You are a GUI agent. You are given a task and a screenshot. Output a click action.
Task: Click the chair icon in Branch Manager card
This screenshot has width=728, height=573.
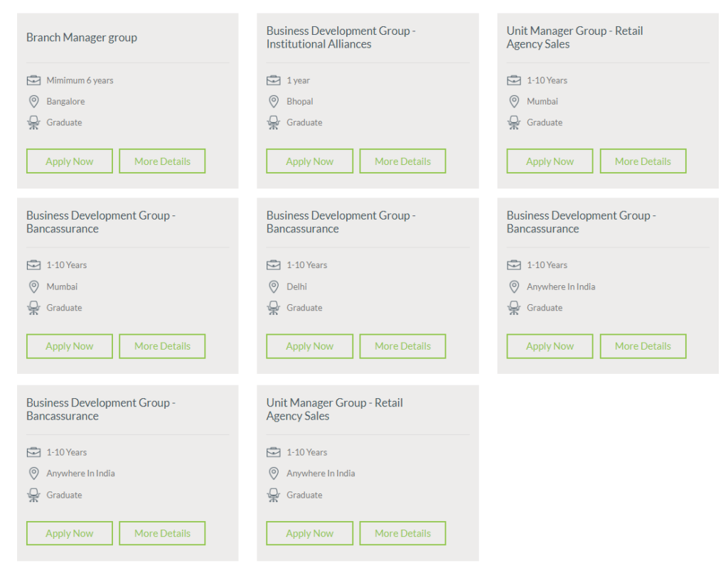pyautogui.click(x=33, y=123)
